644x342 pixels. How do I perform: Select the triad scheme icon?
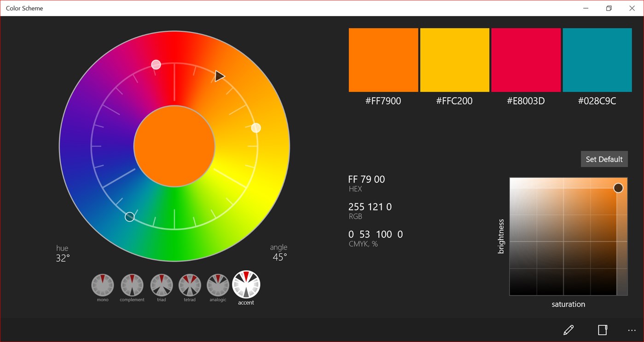161,284
